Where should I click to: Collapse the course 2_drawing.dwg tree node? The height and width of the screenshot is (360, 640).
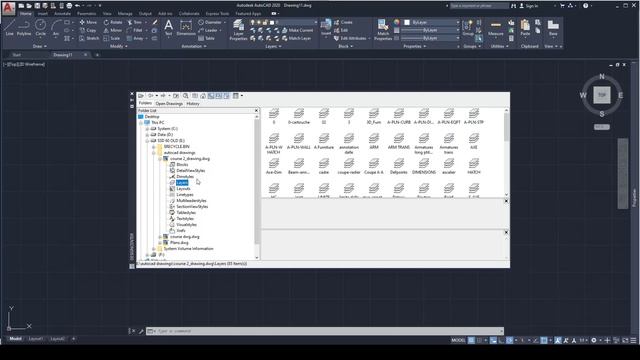pyautogui.click(x=160, y=158)
